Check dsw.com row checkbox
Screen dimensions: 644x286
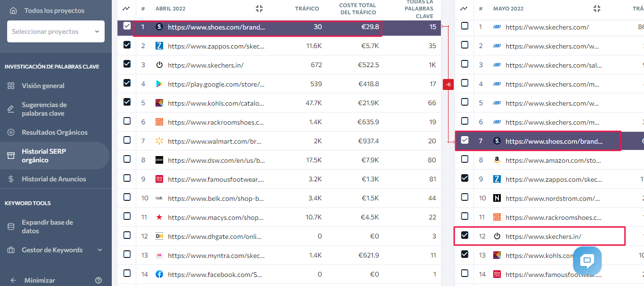(x=127, y=159)
